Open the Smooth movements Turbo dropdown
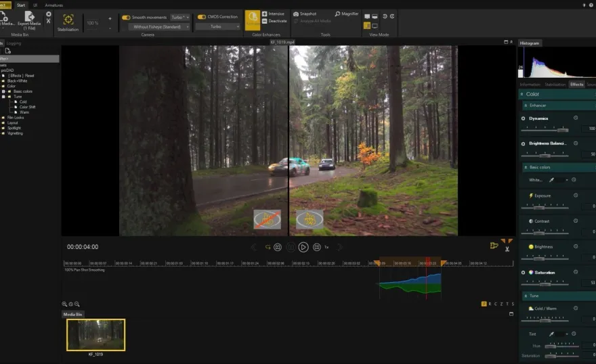Screen dimensions: 596x364 [179, 18]
